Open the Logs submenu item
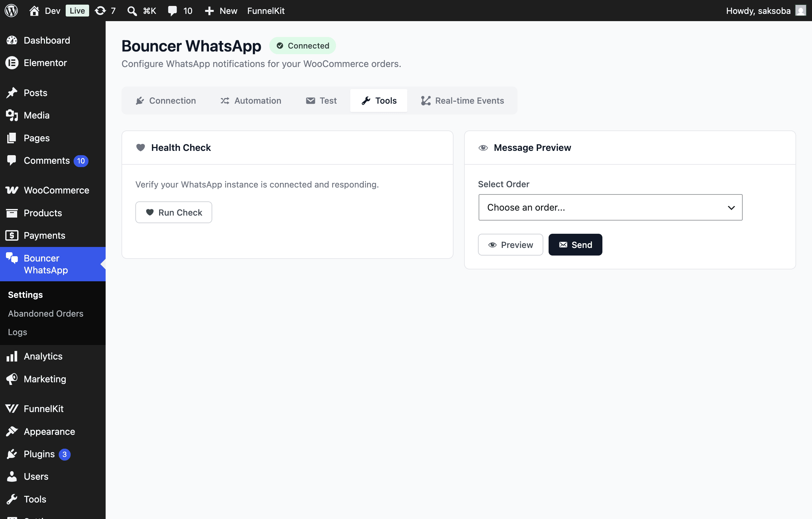Image resolution: width=812 pixels, height=519 pixels. (17, 332)
